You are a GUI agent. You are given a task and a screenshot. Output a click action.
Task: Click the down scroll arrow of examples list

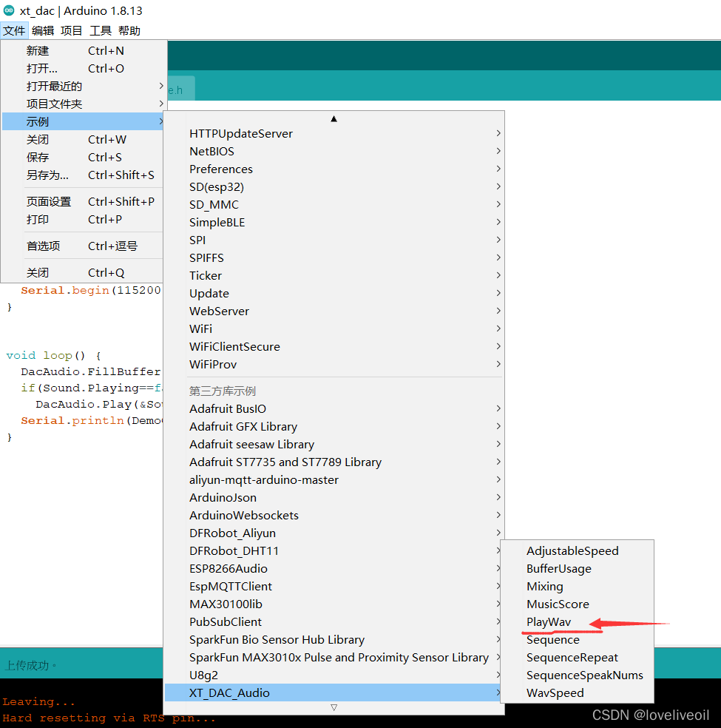pyautogui.click(x=334, y=707)
